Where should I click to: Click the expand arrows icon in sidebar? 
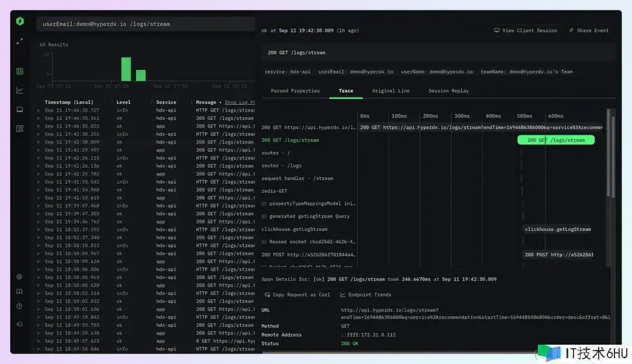coord(19,42)
